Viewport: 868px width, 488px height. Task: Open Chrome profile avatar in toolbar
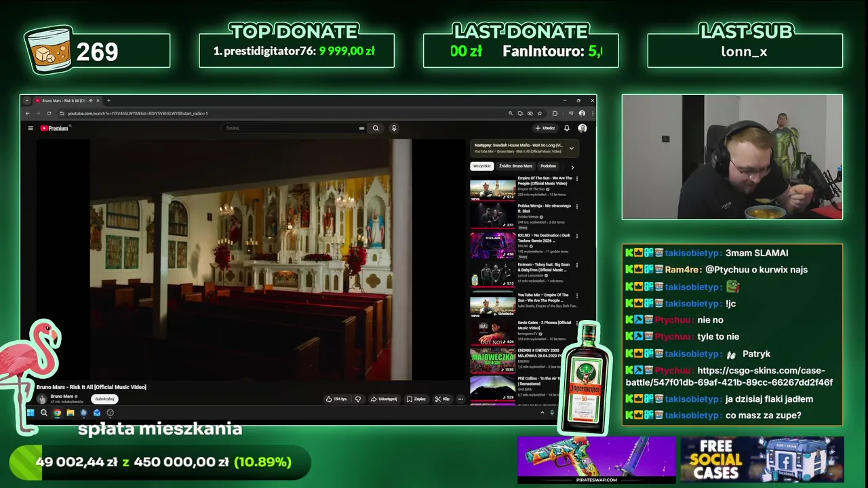pos(582,113)
